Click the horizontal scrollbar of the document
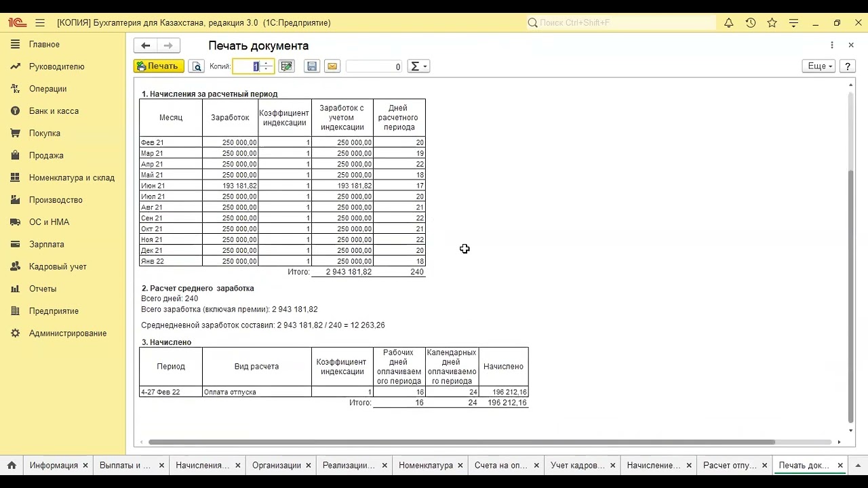Screen dimensions: 868x488 coord(461,442)
